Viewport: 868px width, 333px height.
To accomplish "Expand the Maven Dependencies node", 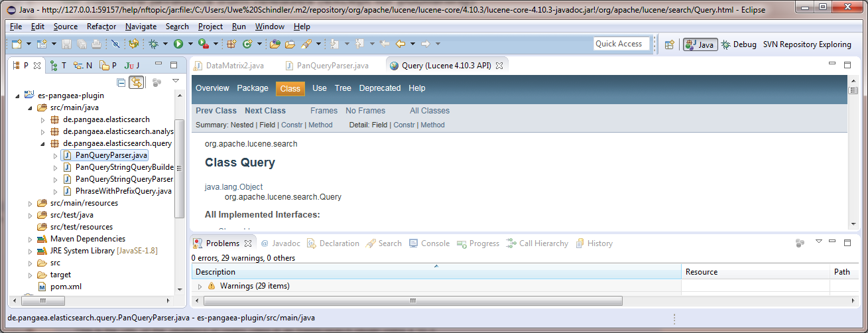I will [x=30, y=239].
